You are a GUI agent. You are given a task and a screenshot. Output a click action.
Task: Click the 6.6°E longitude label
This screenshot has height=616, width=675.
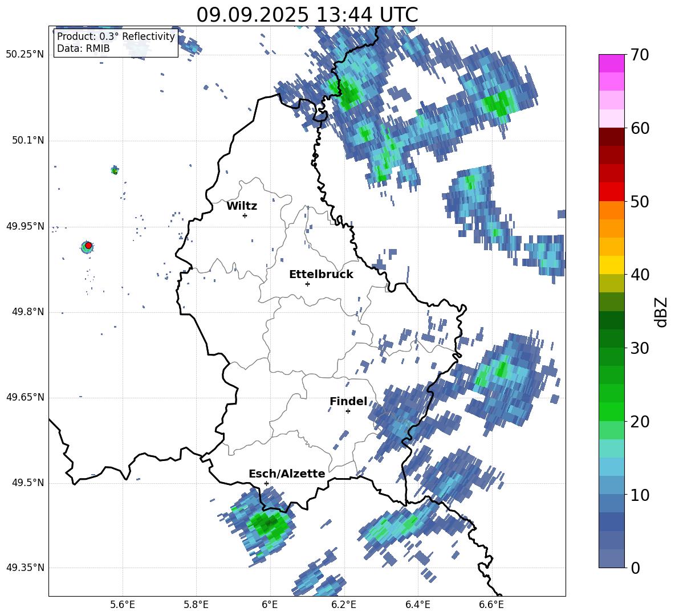click(491, 605)
